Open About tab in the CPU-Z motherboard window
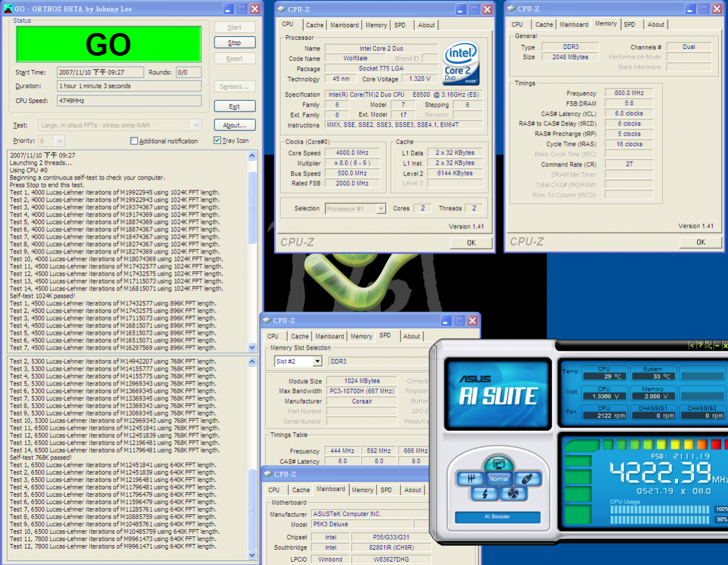 (x=413, y=490)
